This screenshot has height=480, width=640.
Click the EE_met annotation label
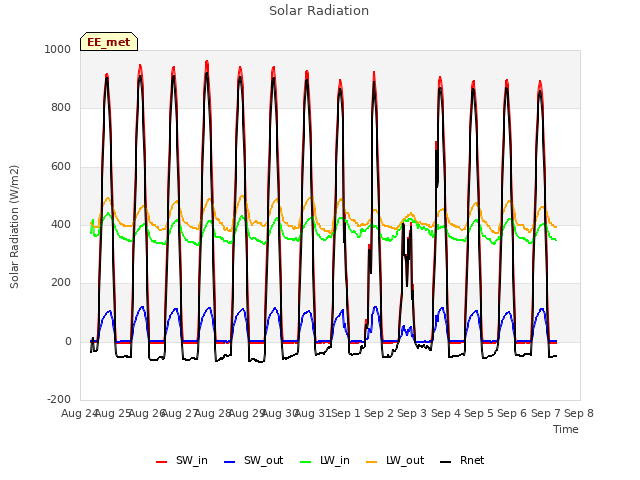point(109,42)
